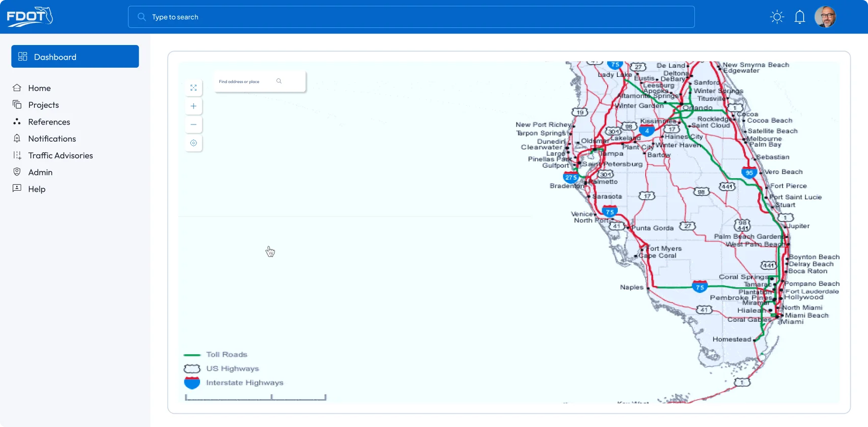This screenshot has width=868, height=427.
Task: Click the Interstate 95 shield on map
Action: (x=749, y=173)
